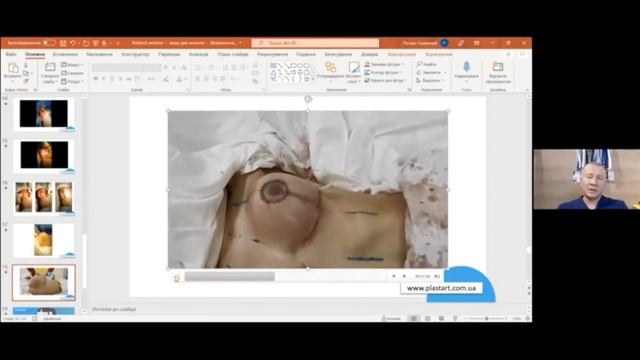Select slide 16 thumbnail with three photos
This screenshot has width=640, height=360.
[44, 198]
